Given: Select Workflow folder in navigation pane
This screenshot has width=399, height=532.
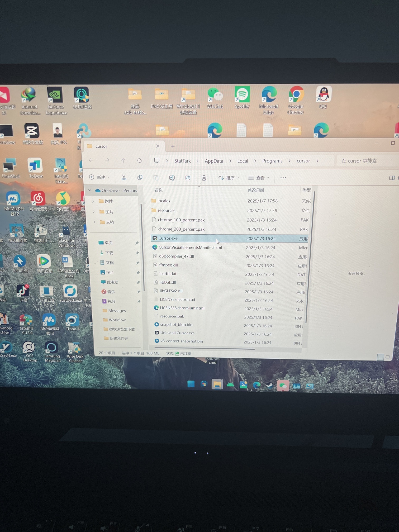Looking at the screenshot, I should [x=117, y=320].
